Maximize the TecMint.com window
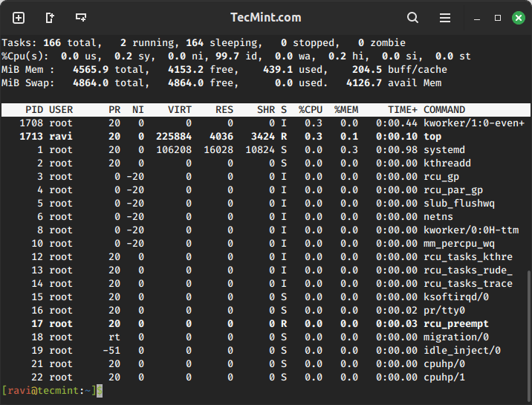This screenshot has height=405, width=532. [498, 18]
